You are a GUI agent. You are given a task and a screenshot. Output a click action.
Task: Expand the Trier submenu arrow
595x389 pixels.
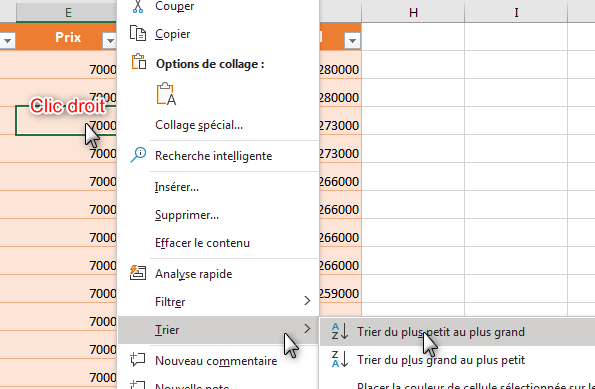click(x=307, y=329)
